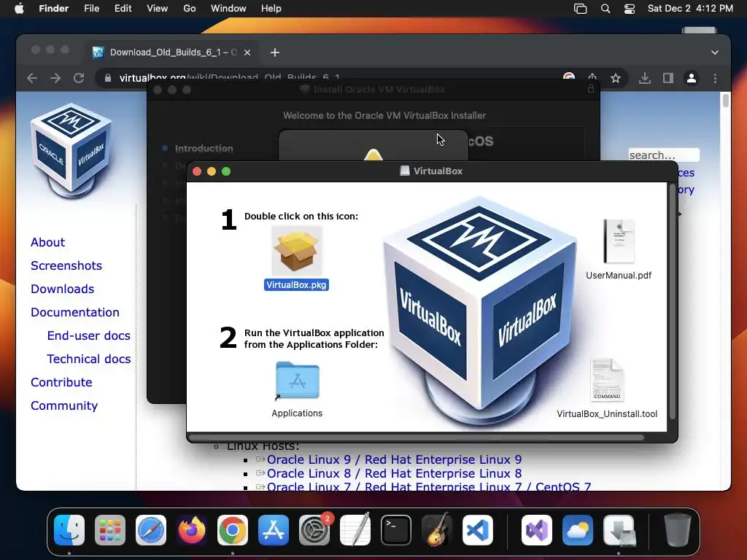The width and height of the screenshot is (747, 560).
Task: Open the Chrome profile avatar
Action: [692, 78]
